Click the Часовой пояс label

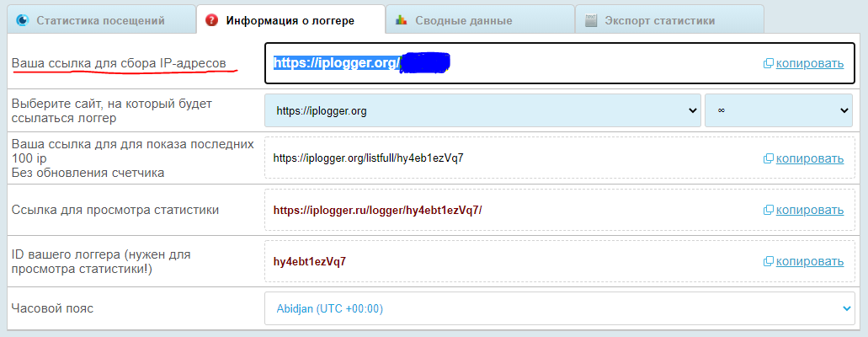point(52,308)
